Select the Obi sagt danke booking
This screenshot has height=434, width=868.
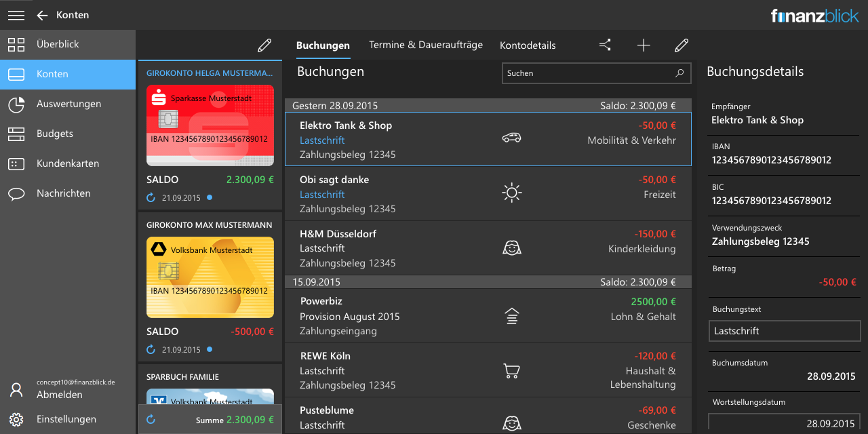pos(488,193)
